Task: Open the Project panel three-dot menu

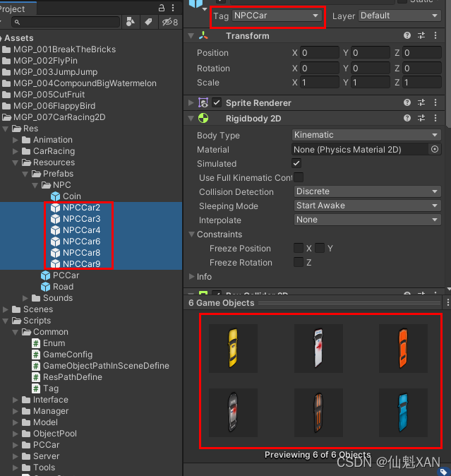Action: [x=173, y=8]
